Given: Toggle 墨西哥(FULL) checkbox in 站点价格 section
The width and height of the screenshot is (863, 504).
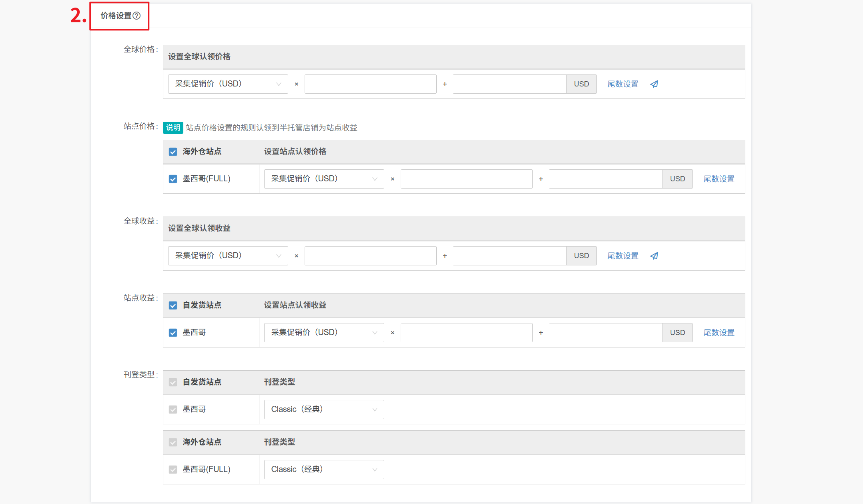Looking at the screenshot, I should (173, 179).
